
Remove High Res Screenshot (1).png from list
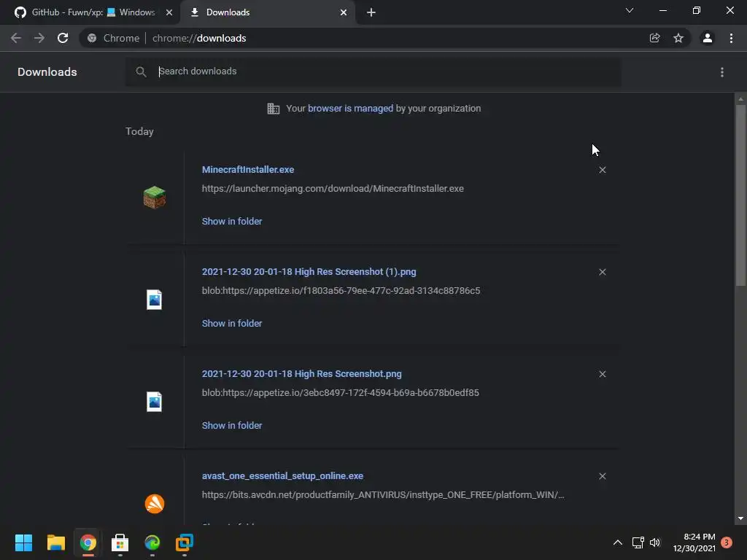(x=602, y=272)
